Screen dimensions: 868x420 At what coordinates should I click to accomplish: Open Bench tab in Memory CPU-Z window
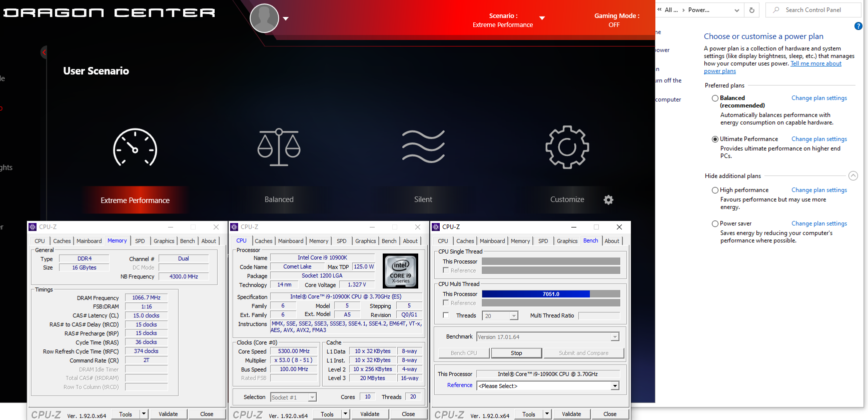click(x=188, y=241)
